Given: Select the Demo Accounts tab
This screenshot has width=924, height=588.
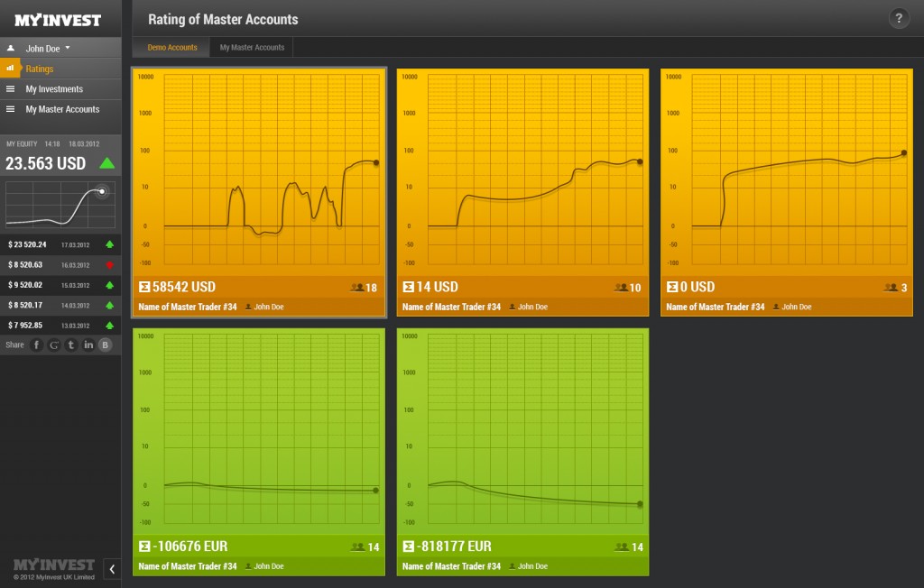Looking at the screenshot, I should point(172,48).
